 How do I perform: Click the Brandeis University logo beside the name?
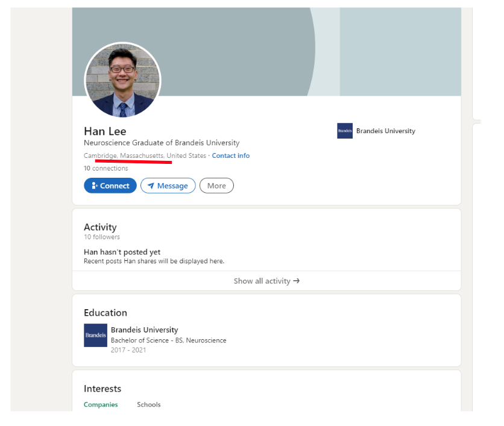[345, 131]
